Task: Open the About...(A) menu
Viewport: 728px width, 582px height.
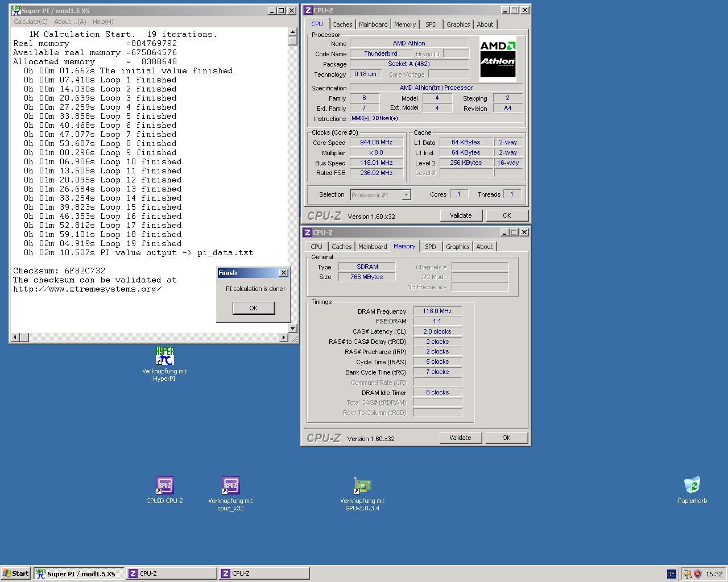Action: [x=70, y=22]
